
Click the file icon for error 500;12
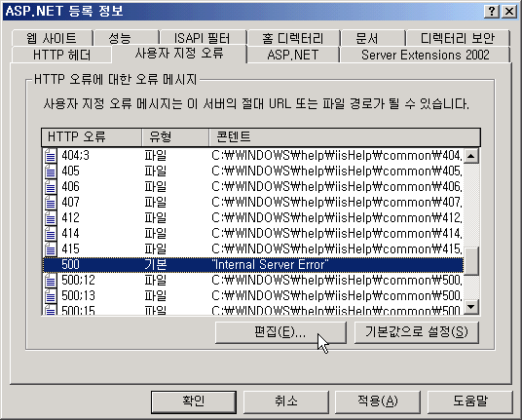click(51, 280)
